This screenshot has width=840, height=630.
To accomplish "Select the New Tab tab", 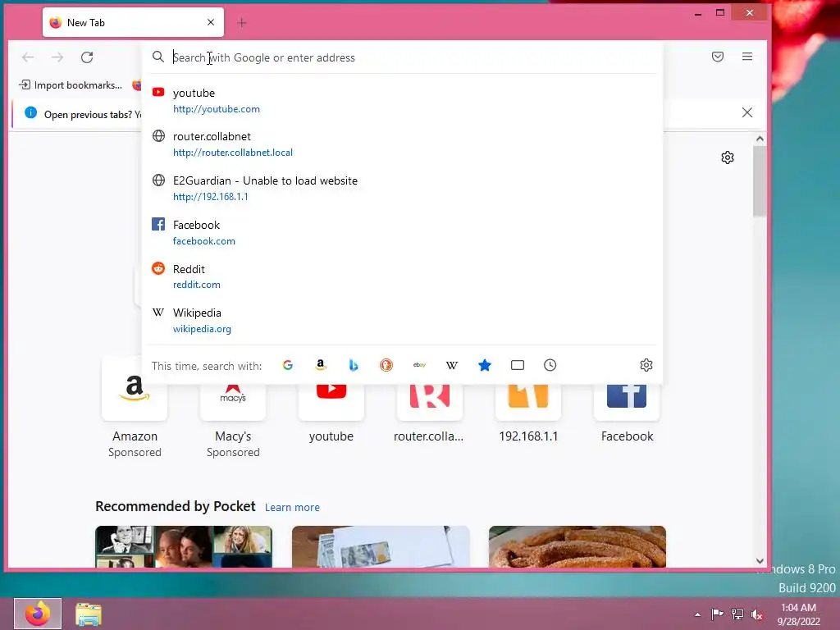I will click(x=133, y=22).
